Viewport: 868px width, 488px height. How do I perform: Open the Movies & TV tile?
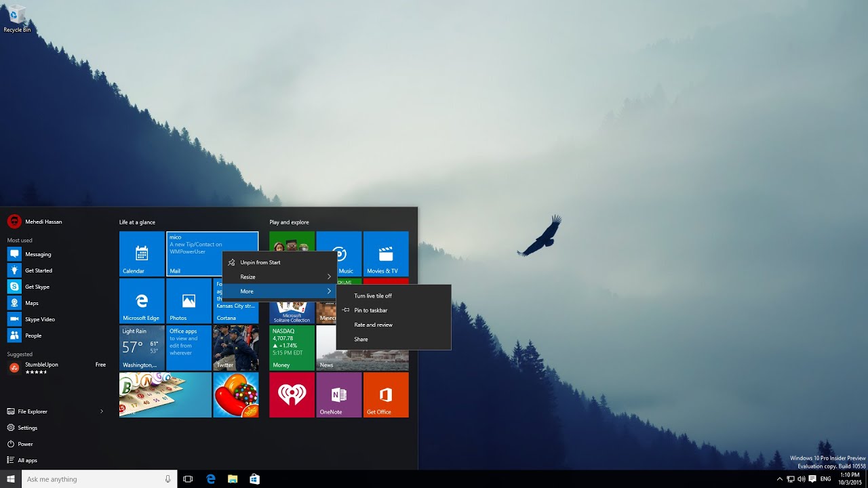tap(386, 254)
